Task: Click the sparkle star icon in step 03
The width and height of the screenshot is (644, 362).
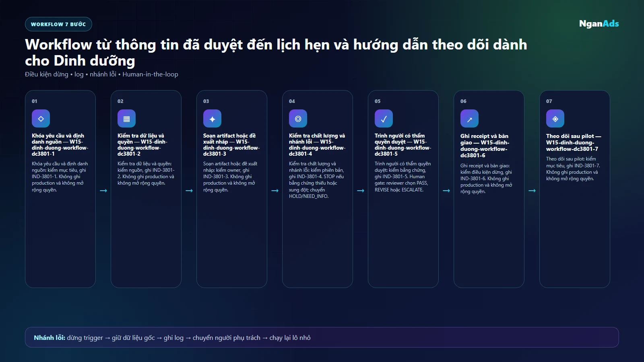Action: point(212,119)
